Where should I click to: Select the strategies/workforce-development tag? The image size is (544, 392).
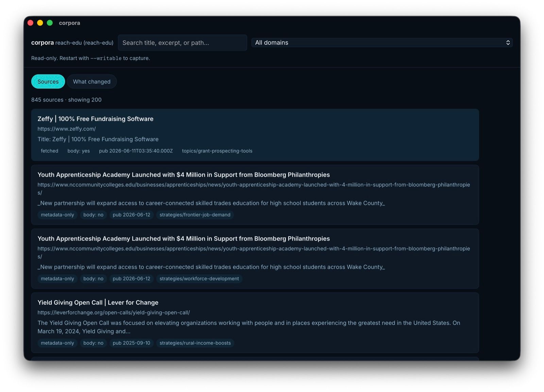[199, 279]
